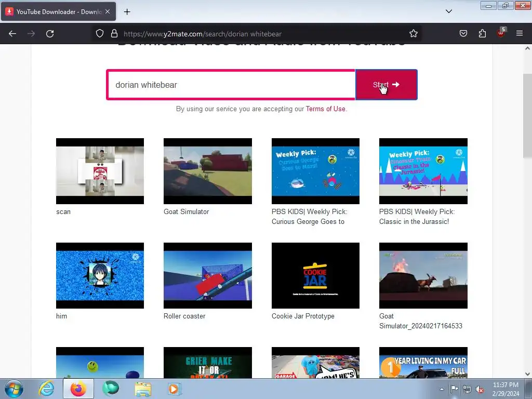Open the Windows Start menu orb
532x399 pixels.
pyautogui.click(x=14, y=389)
